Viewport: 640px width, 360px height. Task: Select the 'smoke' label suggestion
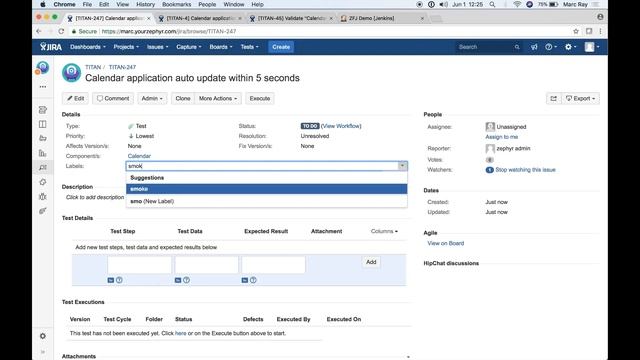click(267, 189)
